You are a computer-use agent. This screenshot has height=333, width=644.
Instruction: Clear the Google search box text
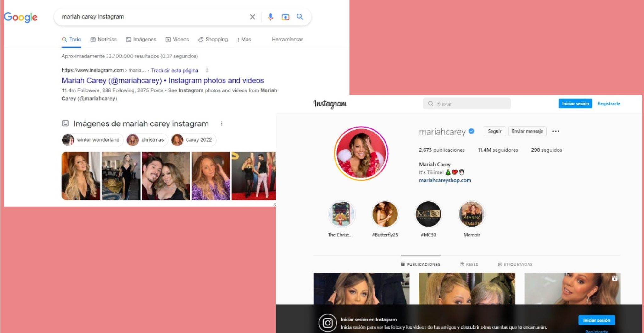coord(252,17)
